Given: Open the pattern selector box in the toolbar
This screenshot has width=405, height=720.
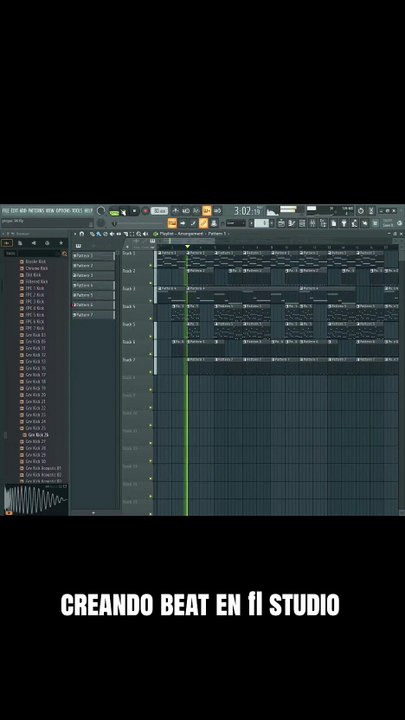Looking at the screenshot, I should pos(262,223).
